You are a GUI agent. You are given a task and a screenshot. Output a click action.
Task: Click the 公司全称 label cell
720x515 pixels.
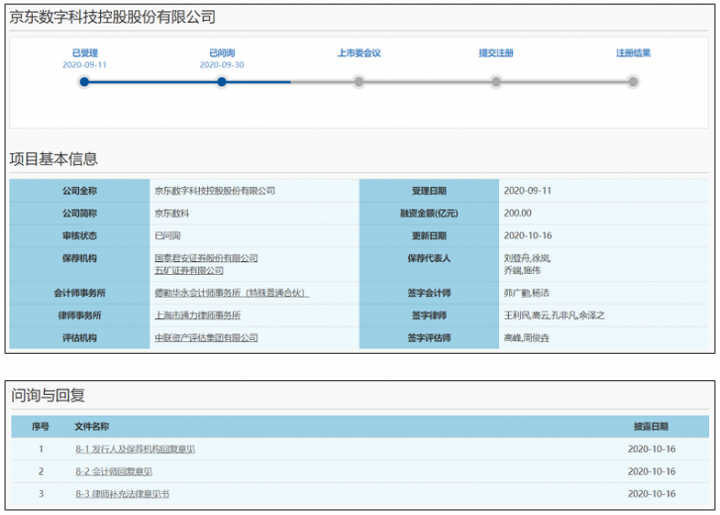pos(79,190)
